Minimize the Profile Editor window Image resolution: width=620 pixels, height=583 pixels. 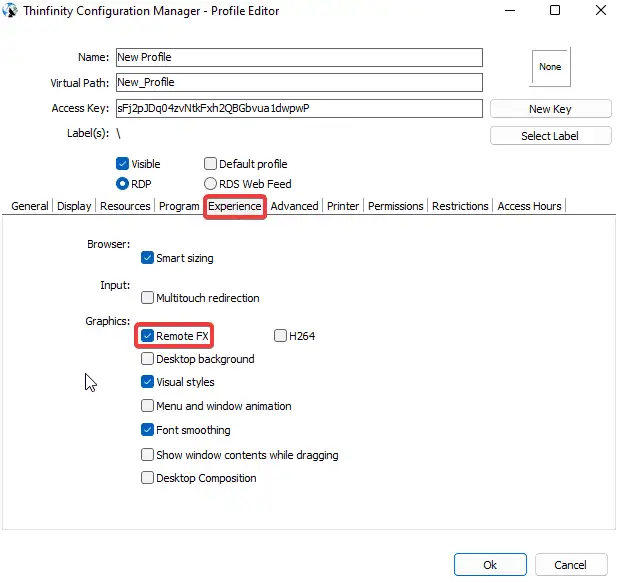click(x=510, y=10)
